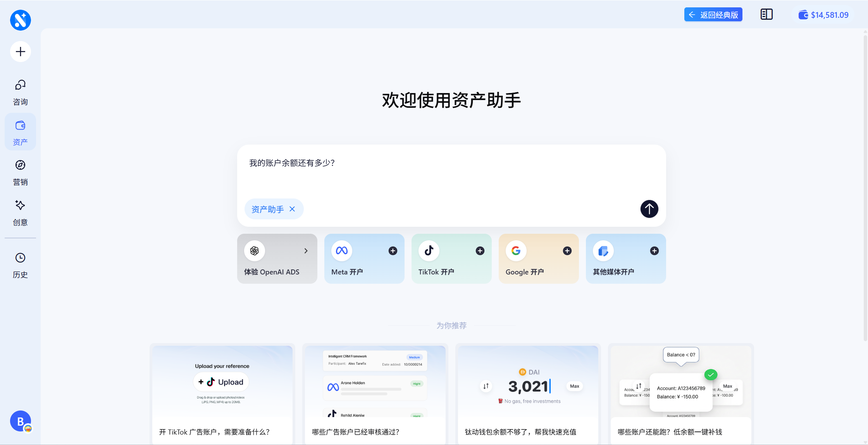868x445 pixels.
Task: Open the 营销 marketing sidebar section
Action: [20, 172]
